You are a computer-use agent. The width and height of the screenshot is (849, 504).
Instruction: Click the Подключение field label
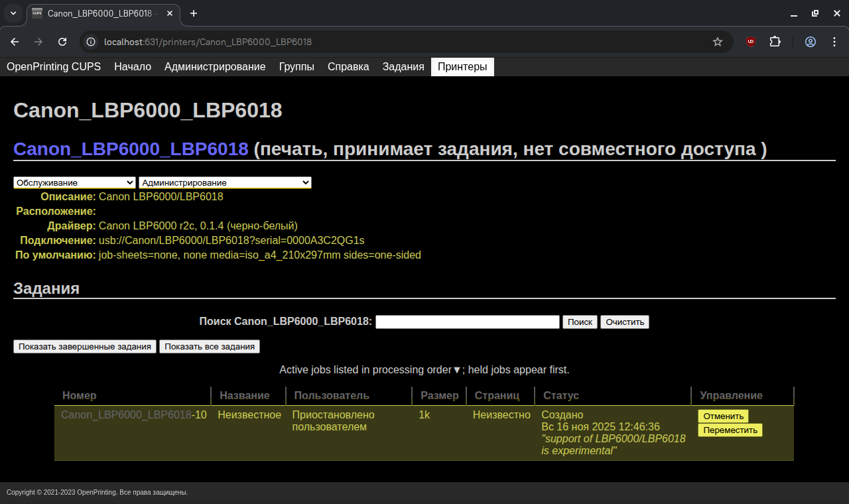click(58, 241)
